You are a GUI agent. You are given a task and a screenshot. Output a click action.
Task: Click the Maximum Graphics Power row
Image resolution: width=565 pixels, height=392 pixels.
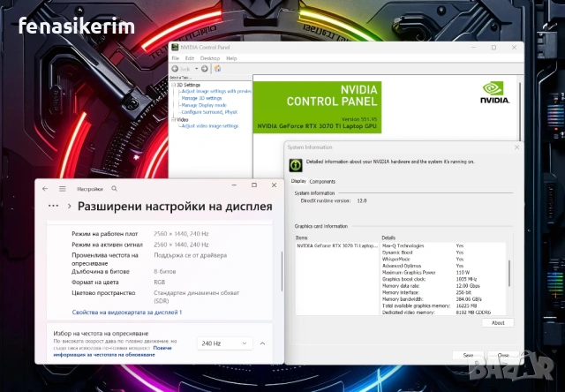tap(443, 273)
